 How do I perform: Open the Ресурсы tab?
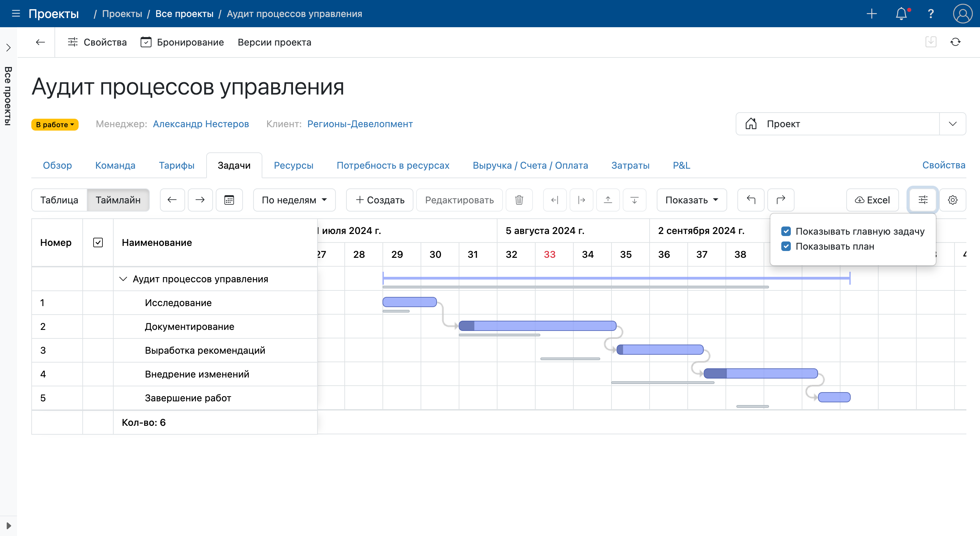tap(293, 165)
